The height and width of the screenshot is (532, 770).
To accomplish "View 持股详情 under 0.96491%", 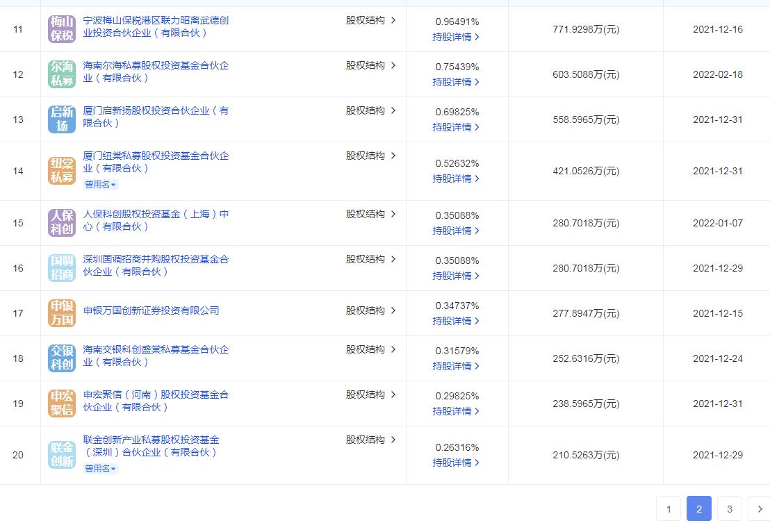I will point(456,37).
